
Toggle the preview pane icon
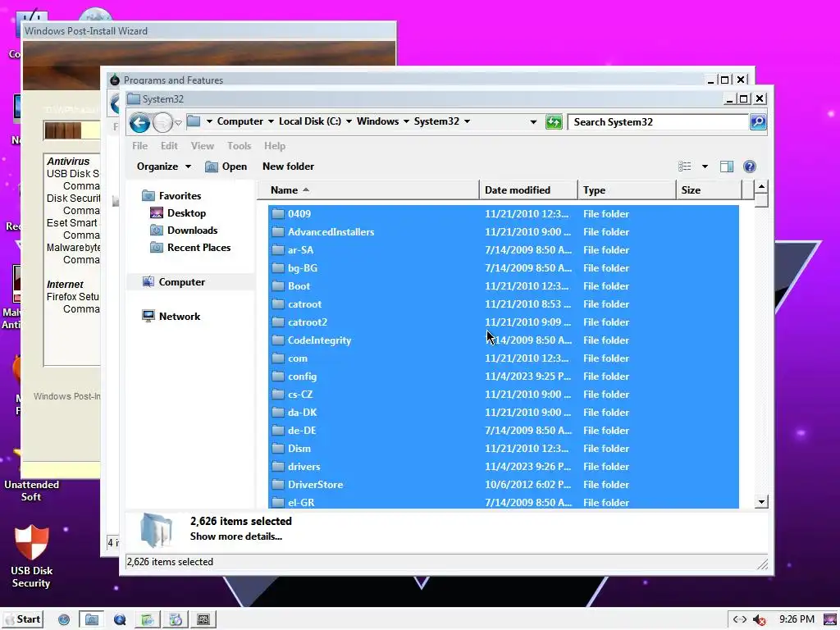727,167
